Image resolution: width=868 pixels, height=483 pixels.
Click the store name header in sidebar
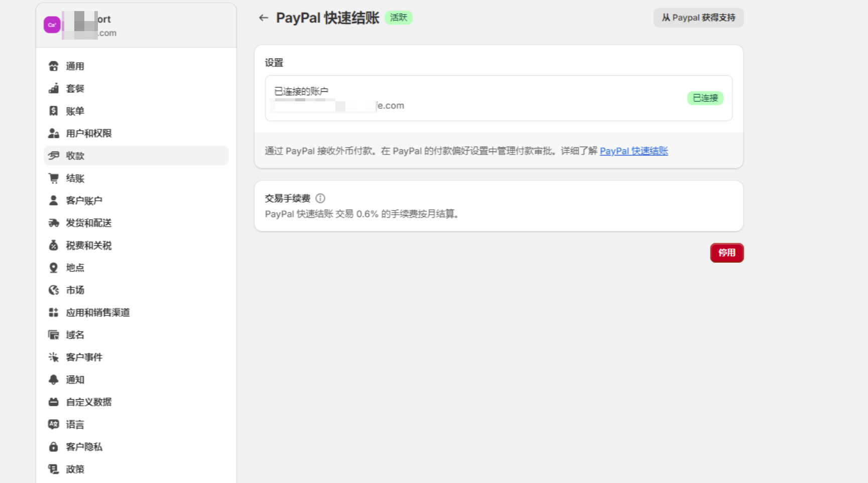tap(136, 25)
